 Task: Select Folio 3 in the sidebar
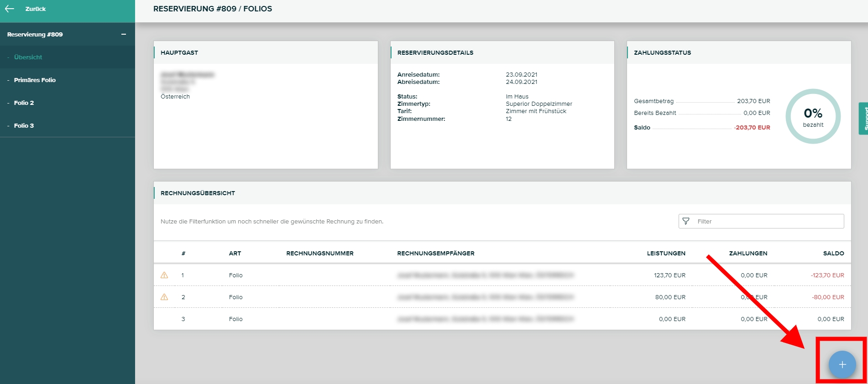coord(24,125)
